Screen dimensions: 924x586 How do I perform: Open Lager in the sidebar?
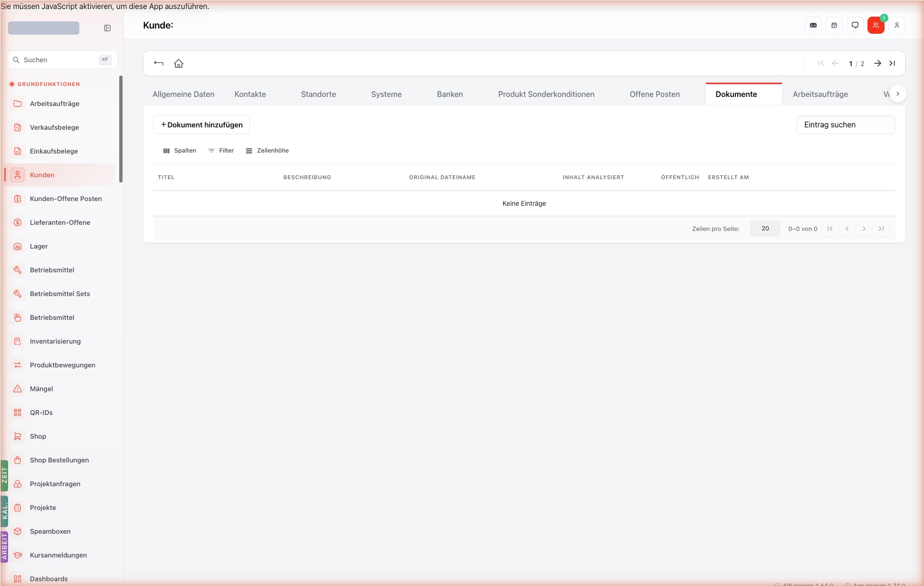point(60,246)
